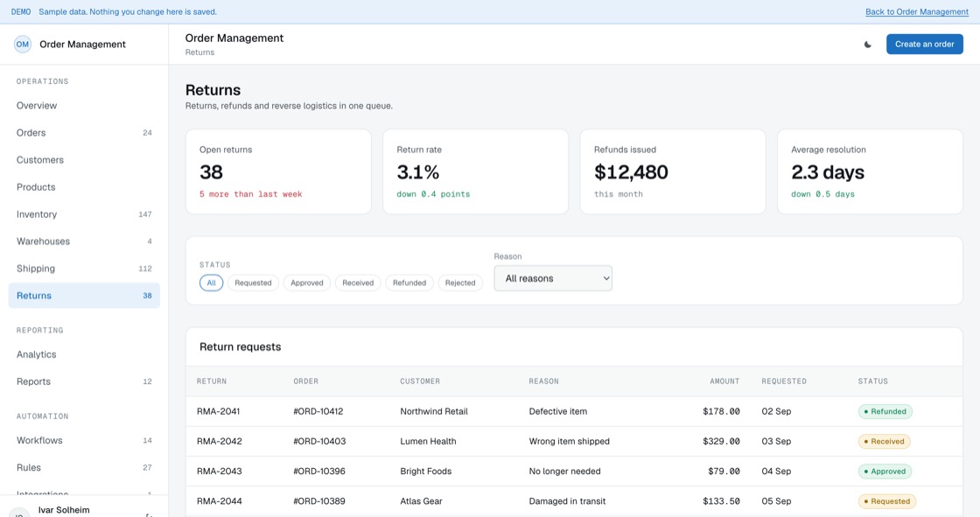Click Create an order button
The image size is (980, 517).
tap(924, 45)
